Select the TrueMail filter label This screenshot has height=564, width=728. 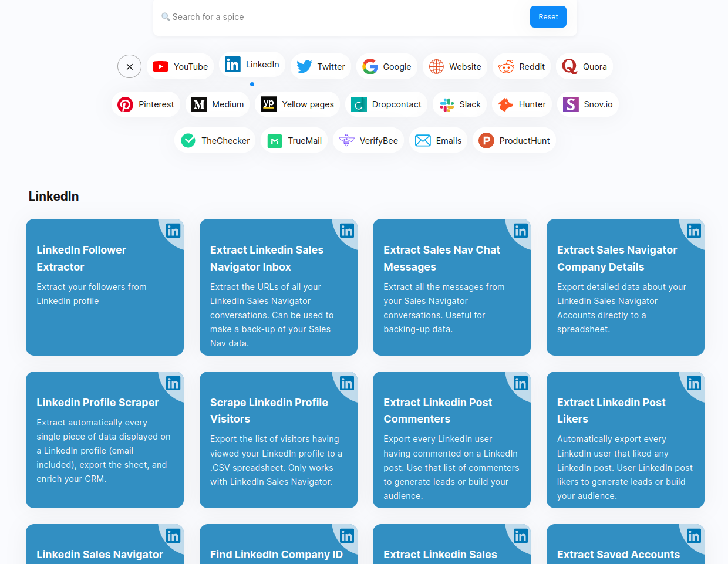305,141
